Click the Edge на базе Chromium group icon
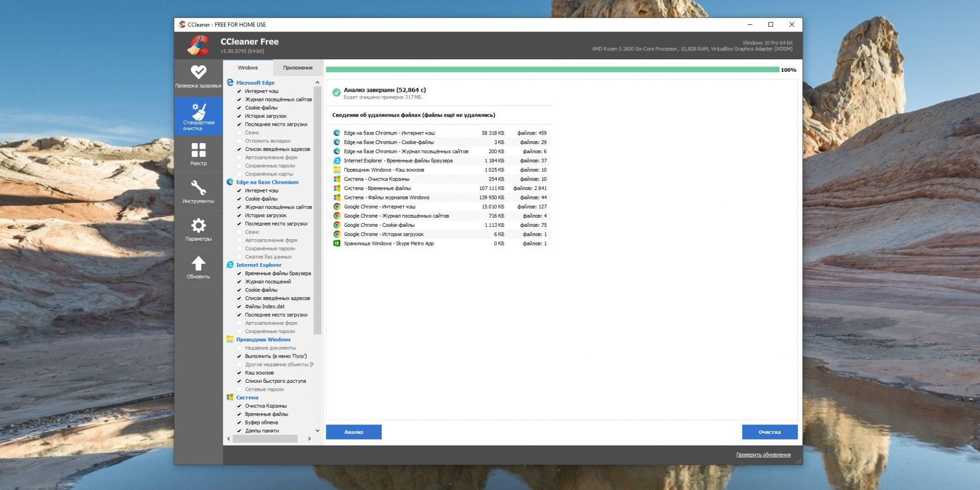Image resolution: width=980 pixels, height=490 pixels. pos(230,182)
